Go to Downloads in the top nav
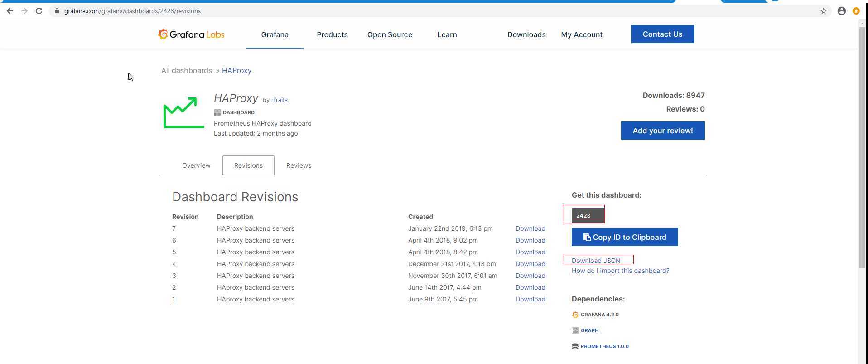Viewport: 868px width, 364px height. [526, 34]
